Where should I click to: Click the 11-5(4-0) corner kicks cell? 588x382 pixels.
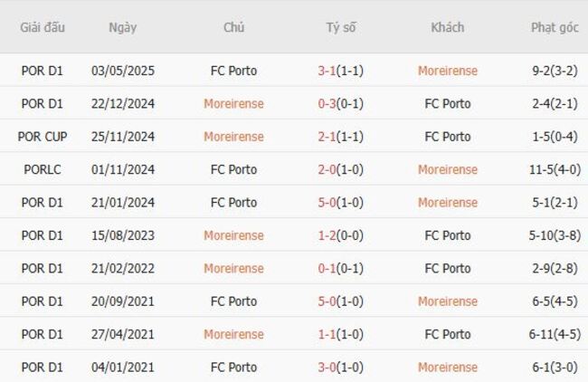(x=555, y=169)
